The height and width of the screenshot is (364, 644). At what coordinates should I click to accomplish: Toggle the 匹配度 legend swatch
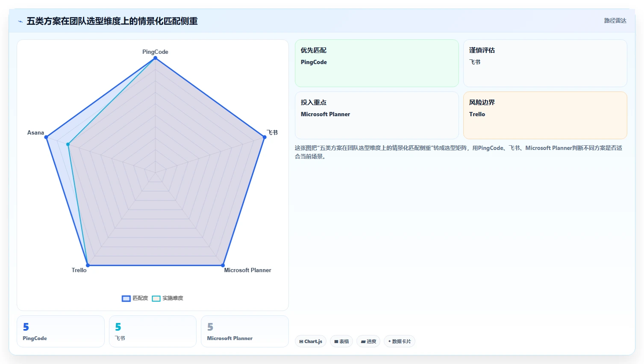126,298
